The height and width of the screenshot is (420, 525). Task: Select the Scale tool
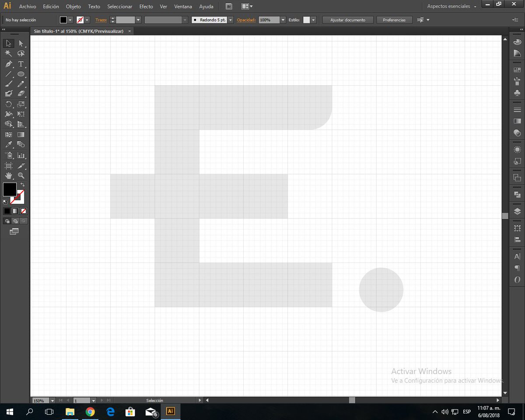click(x=21, y=104)
